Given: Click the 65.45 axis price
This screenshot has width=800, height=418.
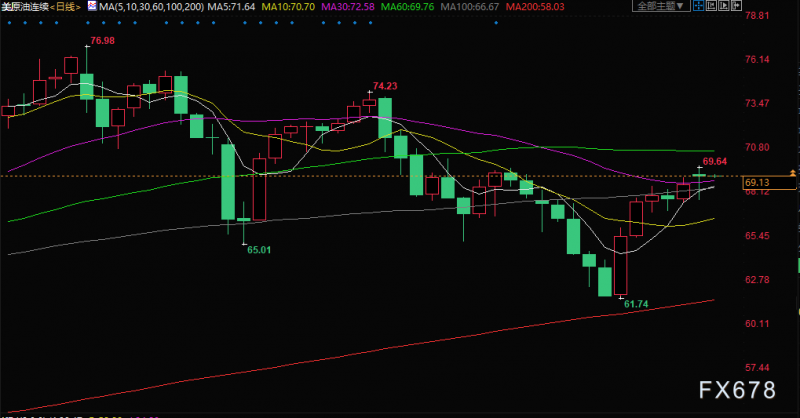Looking at the screenshot, I should click(757, 236).
